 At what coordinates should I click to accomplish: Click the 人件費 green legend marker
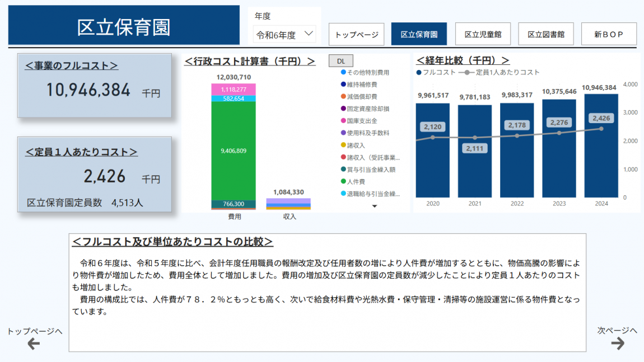pyautogui.click(x=343, y=181)
